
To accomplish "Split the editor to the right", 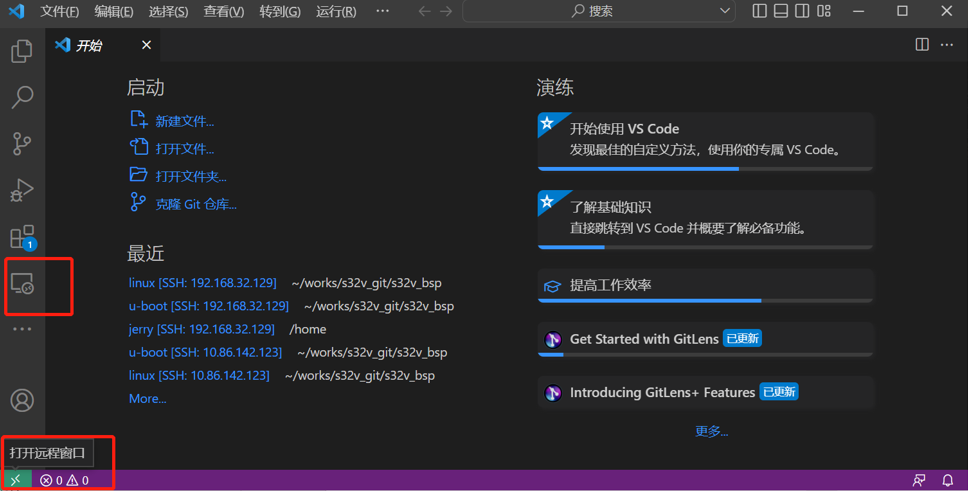I will [x=922, y=44].
